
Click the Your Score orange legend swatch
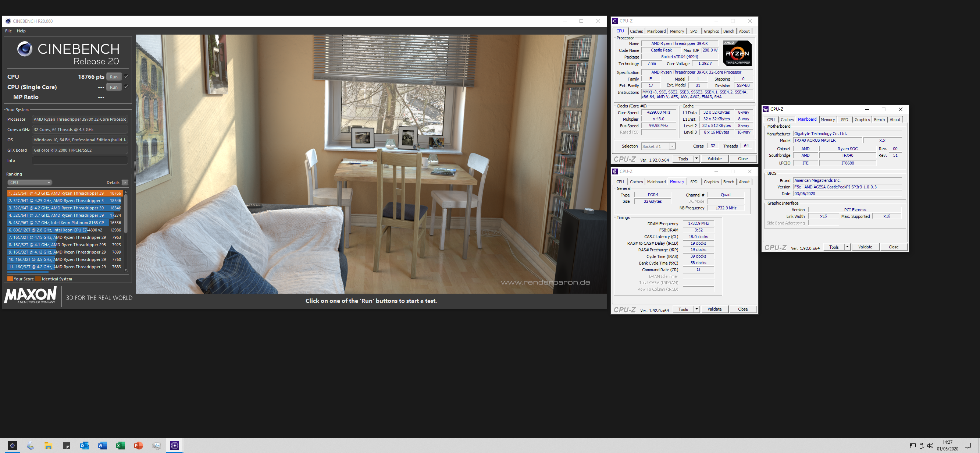point(10,279)
